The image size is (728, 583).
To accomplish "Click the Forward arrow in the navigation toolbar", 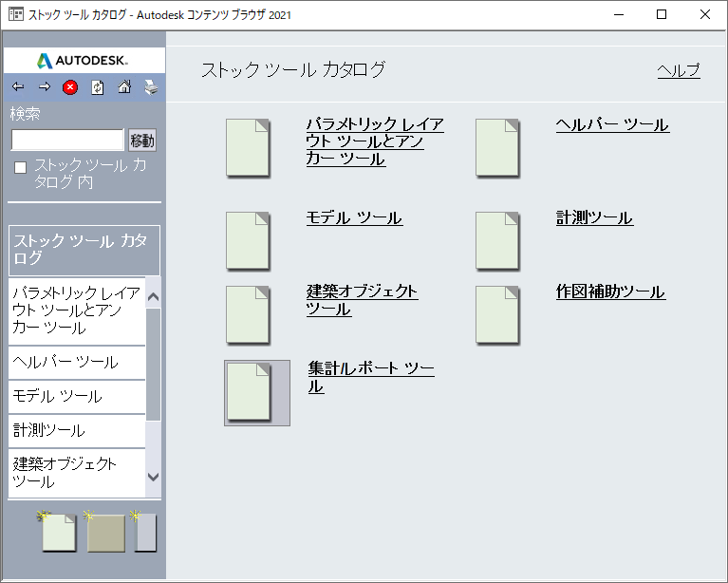I will point(45,86).
